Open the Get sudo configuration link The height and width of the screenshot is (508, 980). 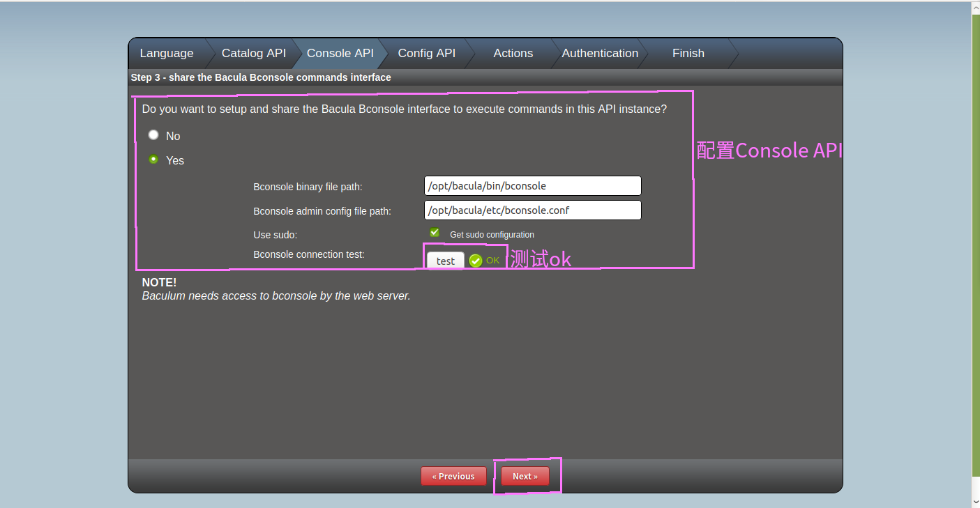click(x=492, y=235)
